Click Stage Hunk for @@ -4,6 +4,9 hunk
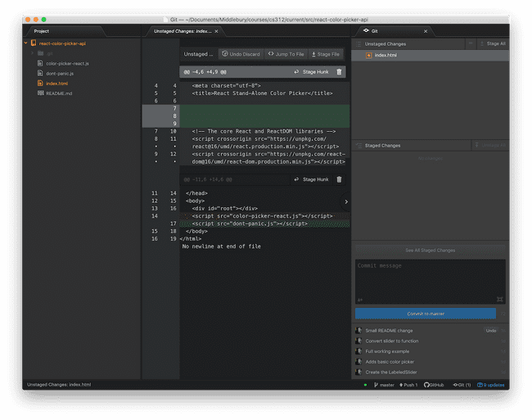532x420 pixels. tap(312, 72)
